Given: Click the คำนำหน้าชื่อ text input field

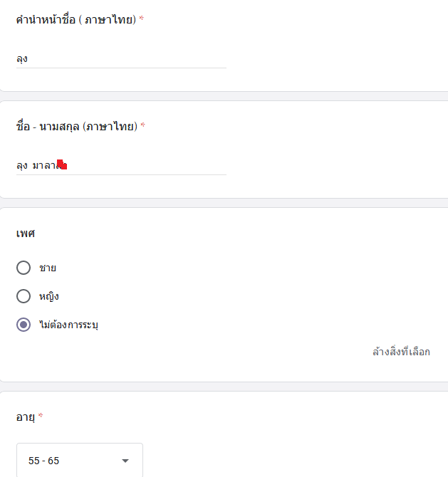Looking at the screenshot, I should coord(121,58).
